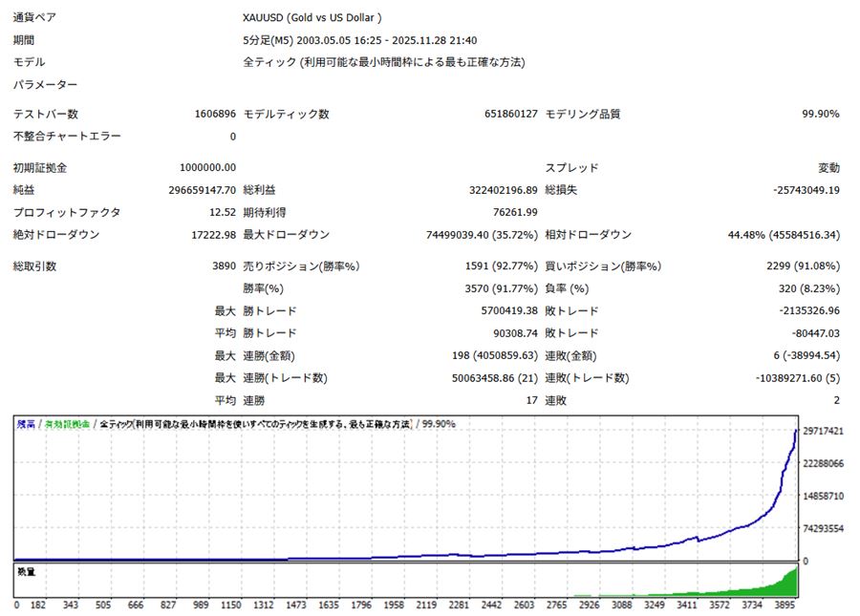Click the 売りポジション value 1591 (92.77%)

coord(502,266)
